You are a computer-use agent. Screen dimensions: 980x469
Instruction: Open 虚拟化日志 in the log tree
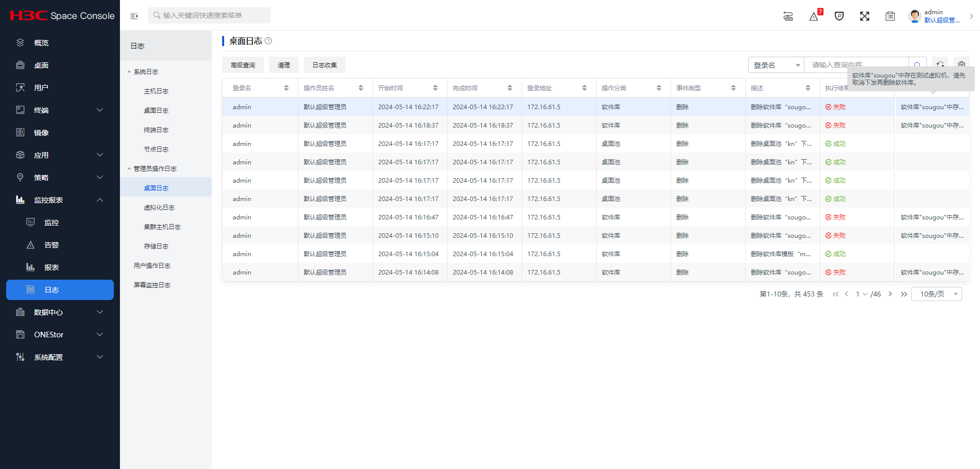click(159, 208)
